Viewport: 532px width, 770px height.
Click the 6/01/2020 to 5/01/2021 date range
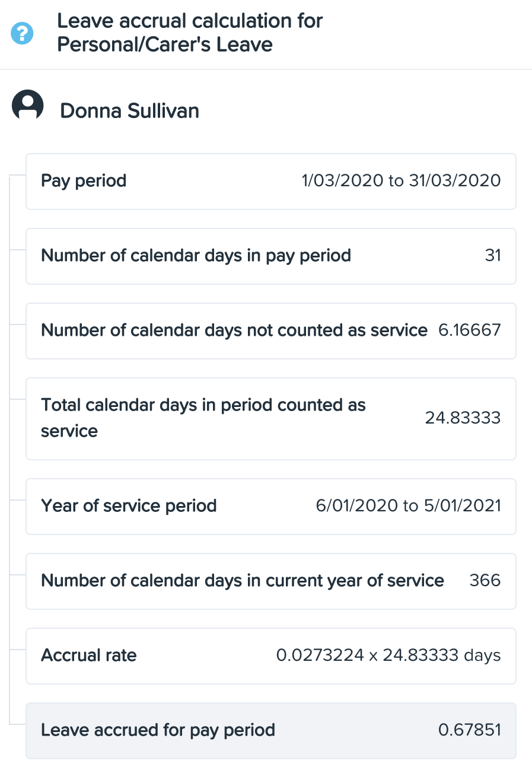point(409,506)
